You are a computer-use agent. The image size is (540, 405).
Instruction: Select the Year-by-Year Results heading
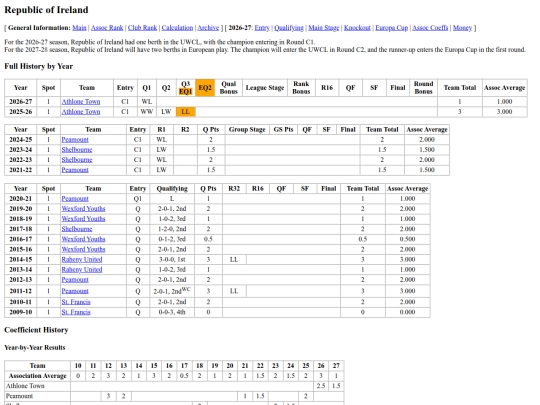pos(35,347)
